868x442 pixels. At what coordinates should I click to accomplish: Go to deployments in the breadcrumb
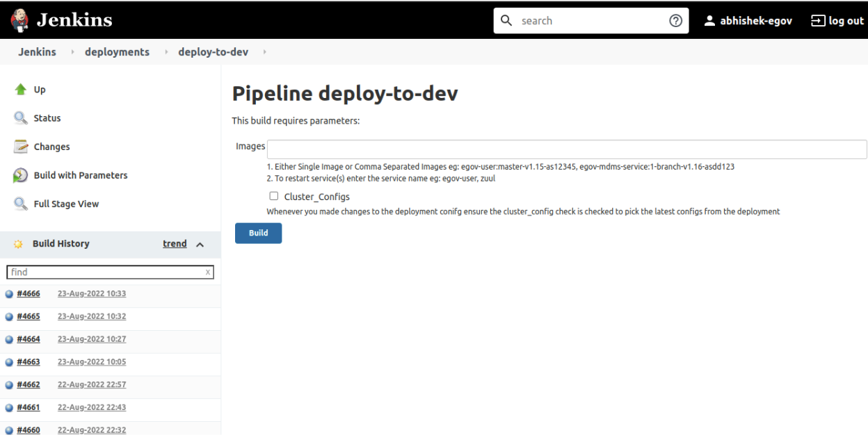117,52
